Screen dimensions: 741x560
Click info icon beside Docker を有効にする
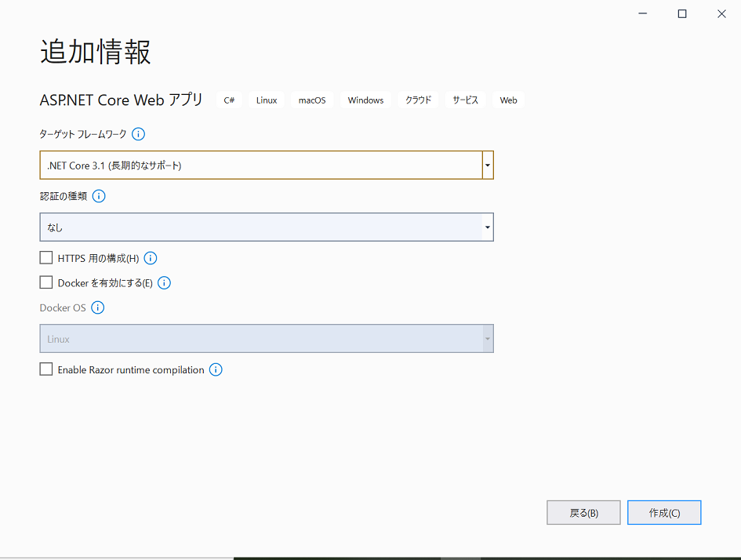pos(164,282)
